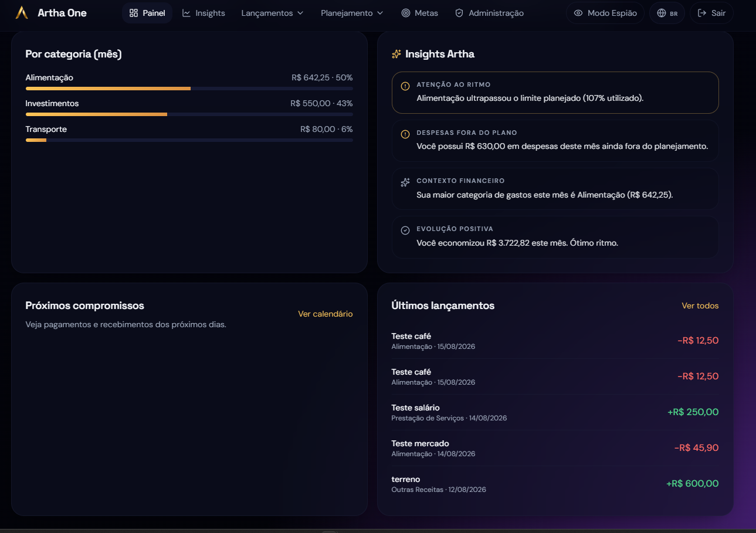Click the -R$ 45,90 amount
Screen dimensions: 756x533
point(696,448)
